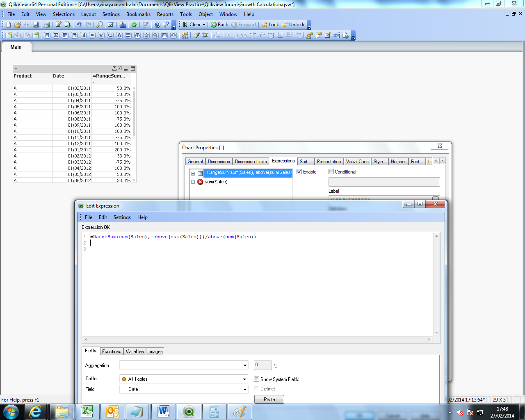Click the Current Selections checkmark icon
The width and height of the screenshot is (525, 420).
[x=111, y=25]
